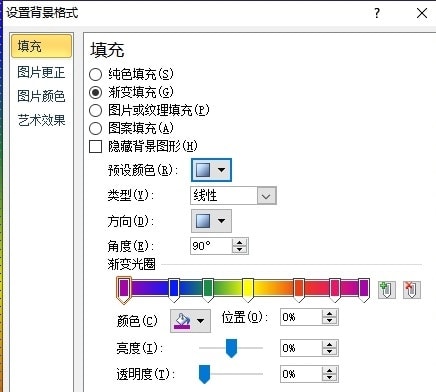The height and width of the screenshot is (392, 436).
Task: Select the pink gradient stop
Action: point(335,290)
